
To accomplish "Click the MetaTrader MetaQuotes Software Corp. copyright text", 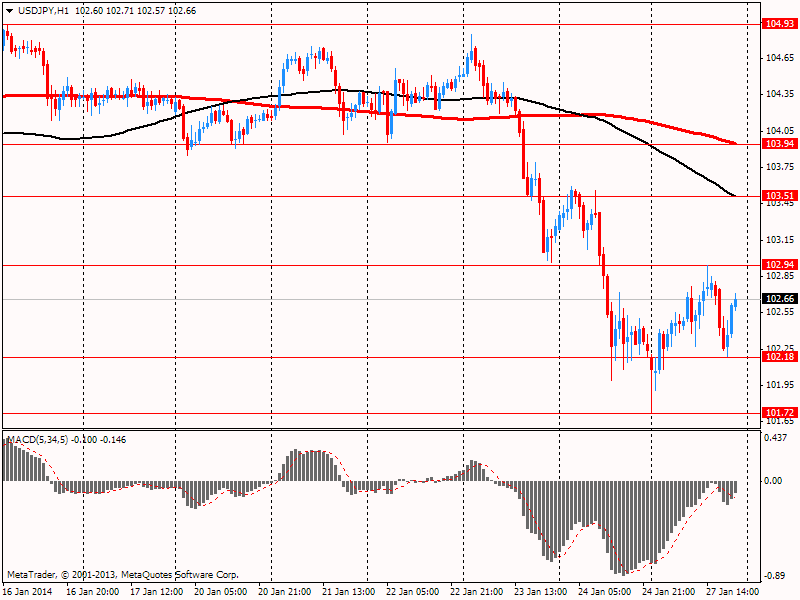I will (x=123, y=575).
